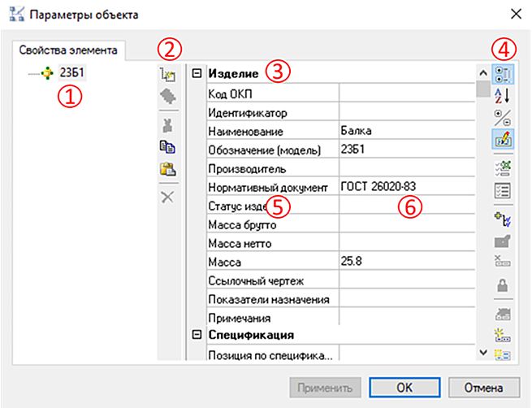532x408 pixels.
Task: Open the Свойства элемента tab
Action: 69,50
